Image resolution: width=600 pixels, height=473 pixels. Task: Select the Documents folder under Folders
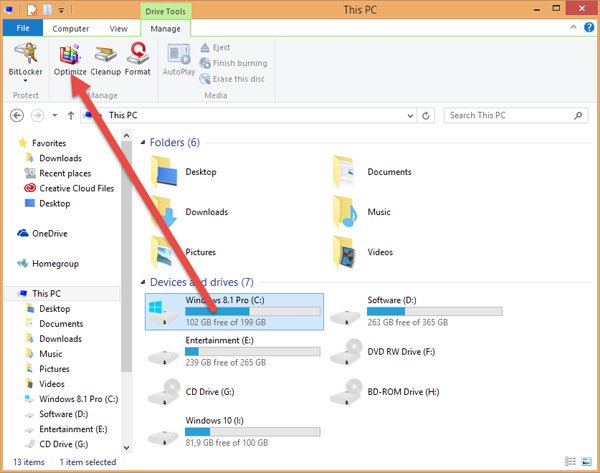click(372, 172)
